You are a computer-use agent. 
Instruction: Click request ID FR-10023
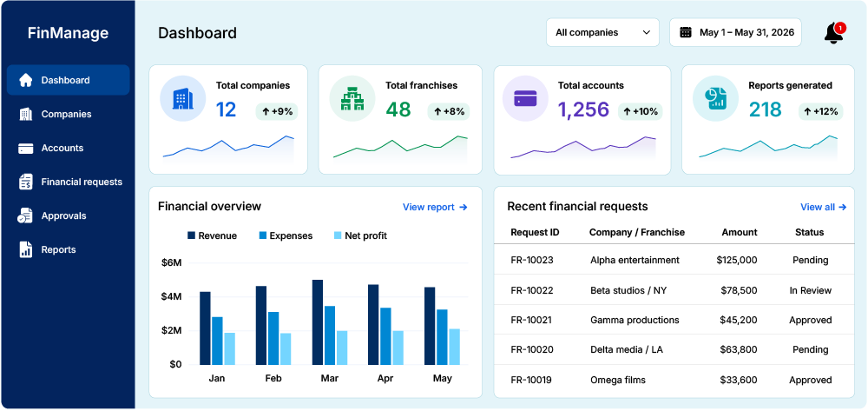532,261
